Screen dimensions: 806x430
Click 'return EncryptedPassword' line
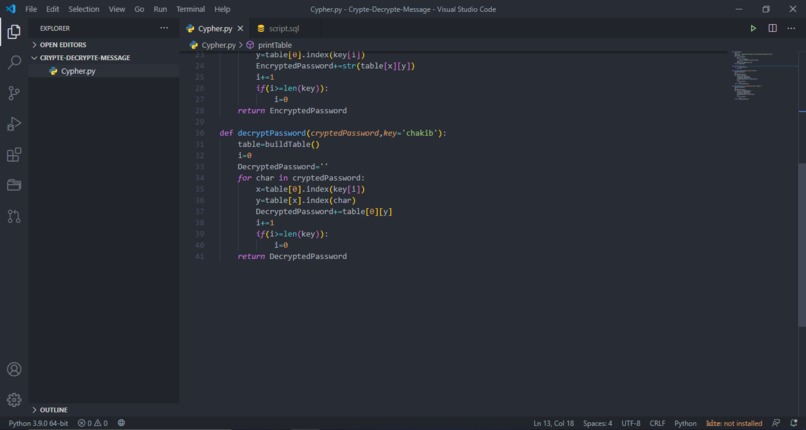(292, 110)
